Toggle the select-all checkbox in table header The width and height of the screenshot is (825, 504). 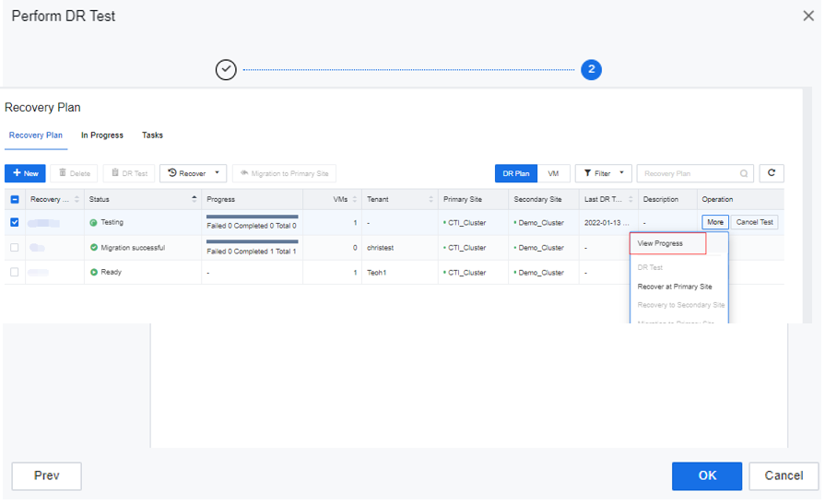coord(15,199)
